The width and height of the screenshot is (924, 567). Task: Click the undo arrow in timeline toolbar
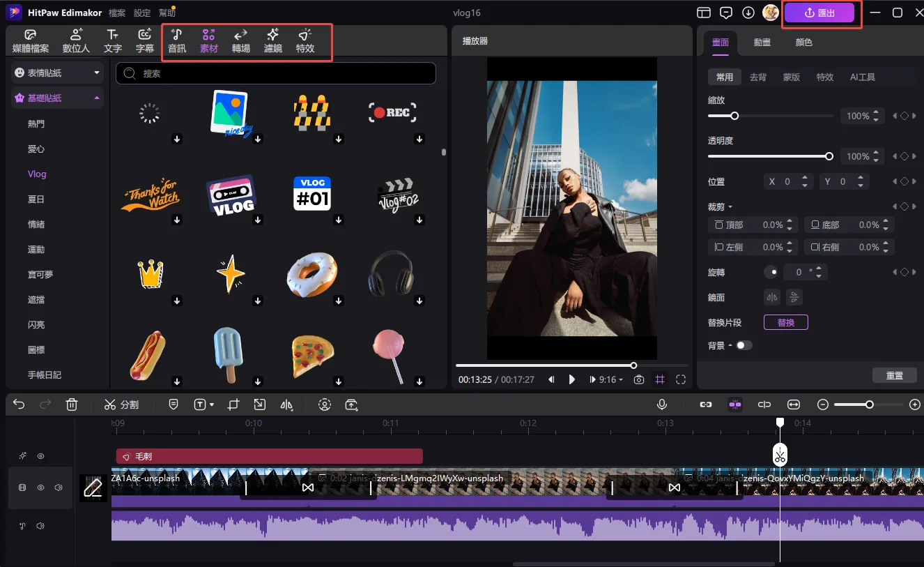point(19,405)
